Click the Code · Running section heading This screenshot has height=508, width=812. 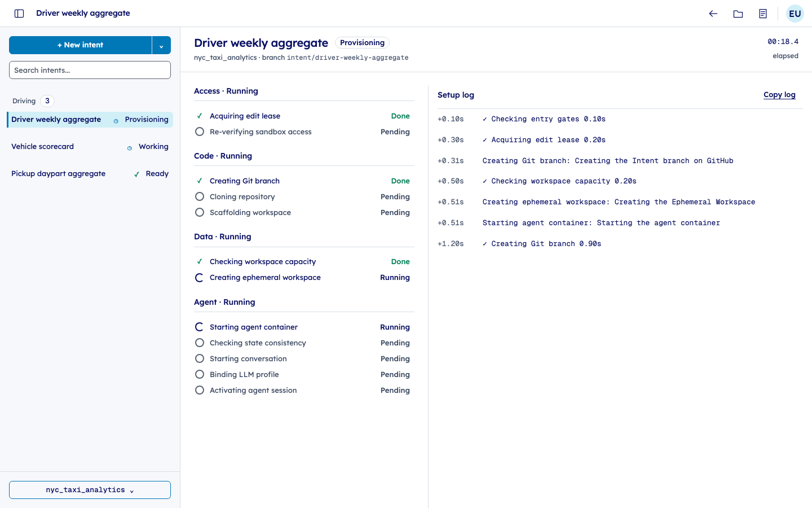(223, 156)
